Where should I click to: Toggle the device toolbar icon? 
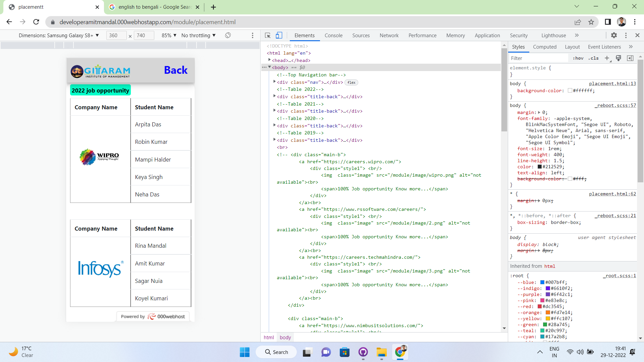[x=279, y=36]
